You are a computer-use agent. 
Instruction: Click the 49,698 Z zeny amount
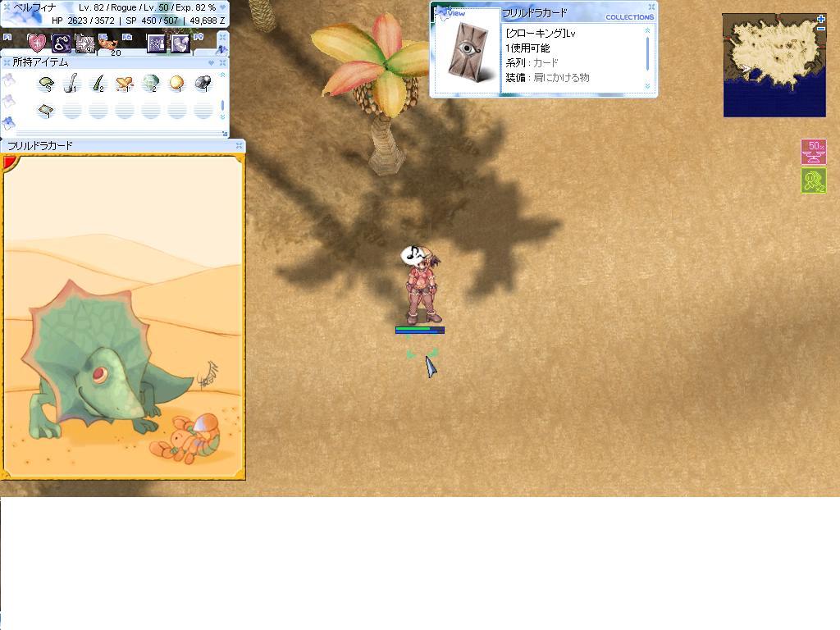point(207,21)
